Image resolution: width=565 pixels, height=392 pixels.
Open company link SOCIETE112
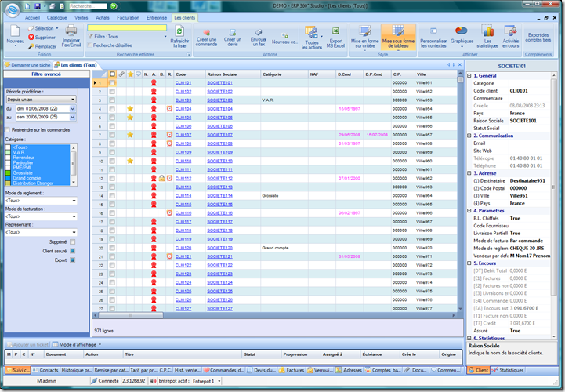tap(219, 178)
